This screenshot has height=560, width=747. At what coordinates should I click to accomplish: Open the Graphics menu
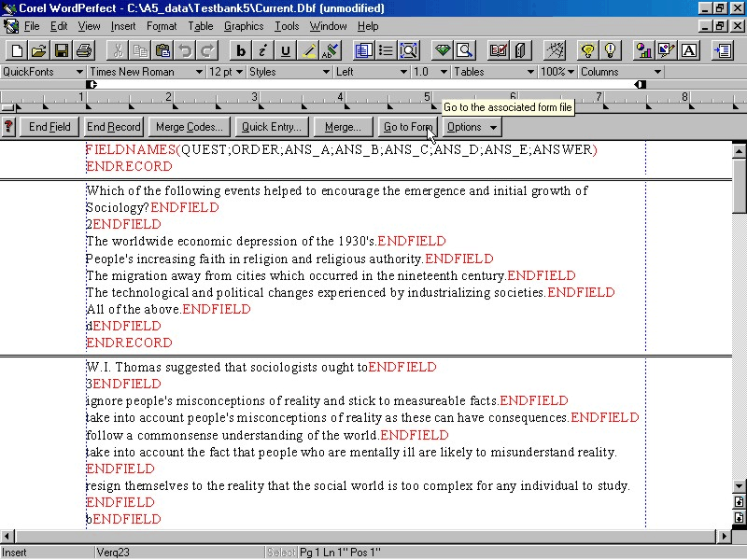click(244, 26)
